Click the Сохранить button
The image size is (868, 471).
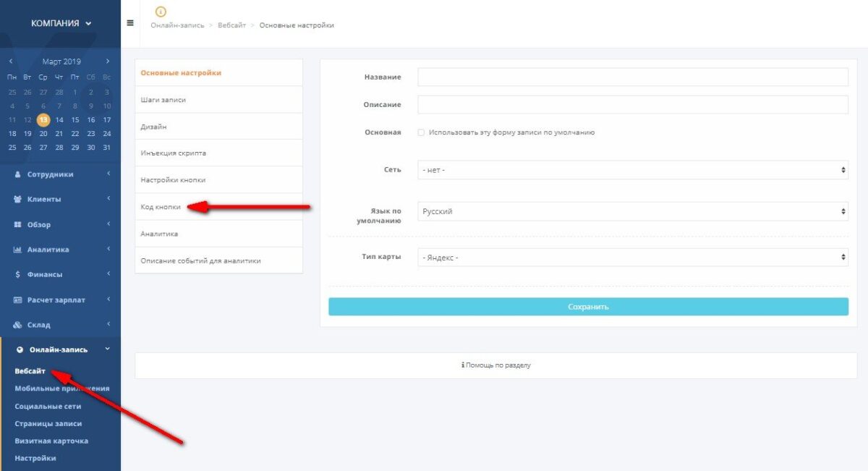pyautogui.click(x=588, y=307)
